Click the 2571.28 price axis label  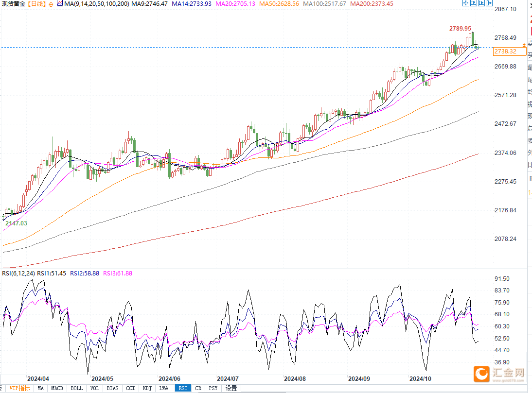point(506,95)
